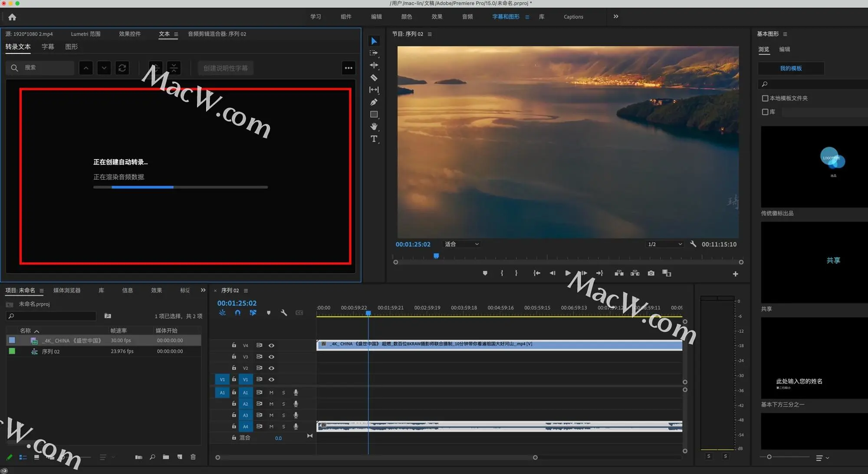Open 文本 panel menu icon
Image resolution: width=868 pixels, height=474 pixels.
[176, 34]
